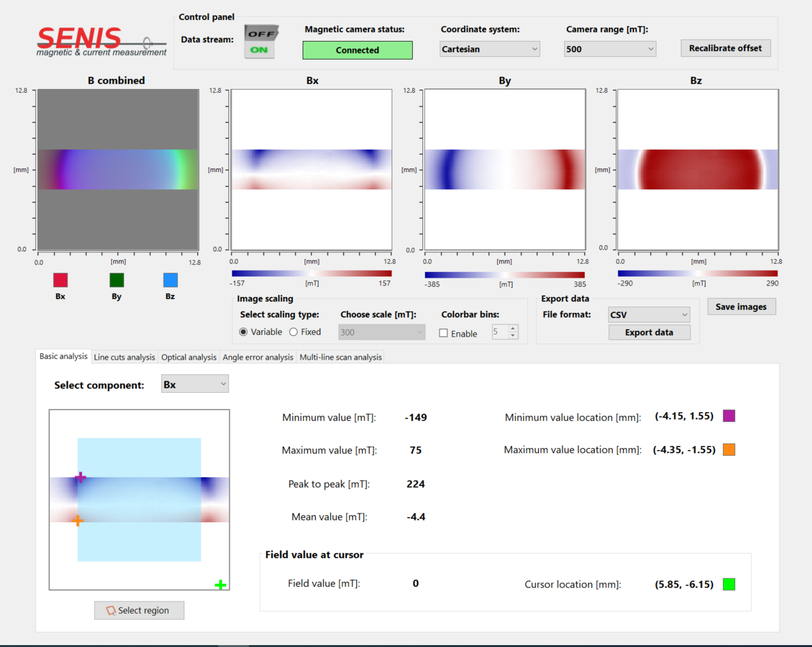Click the Recalibrate offset button
This screenshot has height=647, width=812.
click(x=725, y=49)
